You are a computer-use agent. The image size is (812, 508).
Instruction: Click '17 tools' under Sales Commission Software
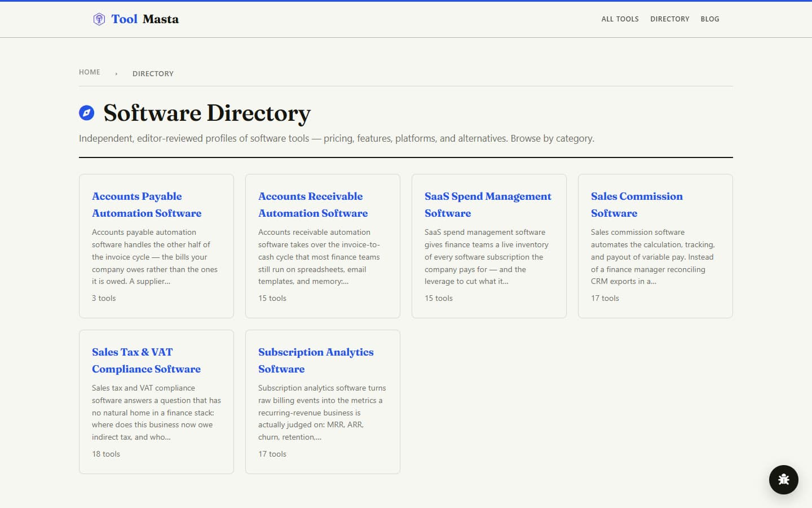pyautogui.click(x=605, y=298)
